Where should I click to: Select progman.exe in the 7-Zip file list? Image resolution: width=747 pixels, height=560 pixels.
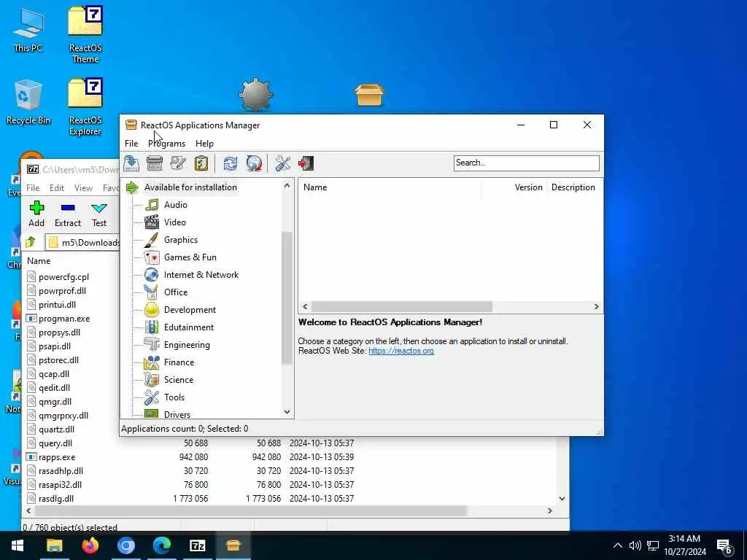pos(64,319)
